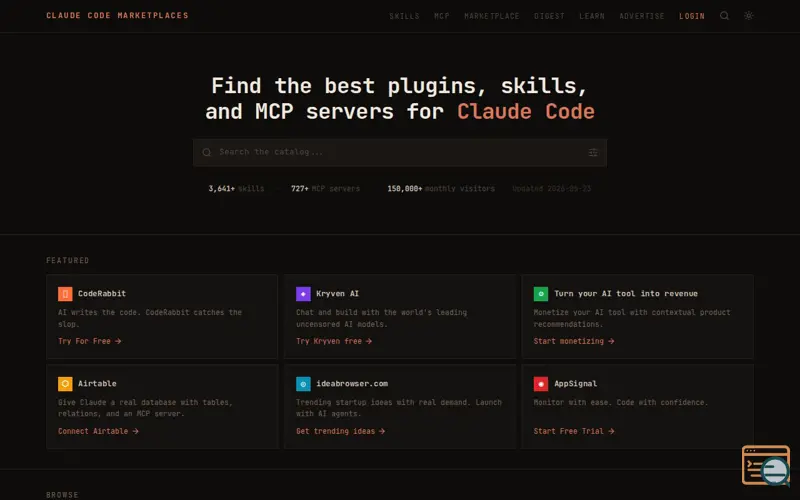Screen dimensions: 800x500
Task: Click the 'Chat and build' Kryven description
Action: (381, 318)
